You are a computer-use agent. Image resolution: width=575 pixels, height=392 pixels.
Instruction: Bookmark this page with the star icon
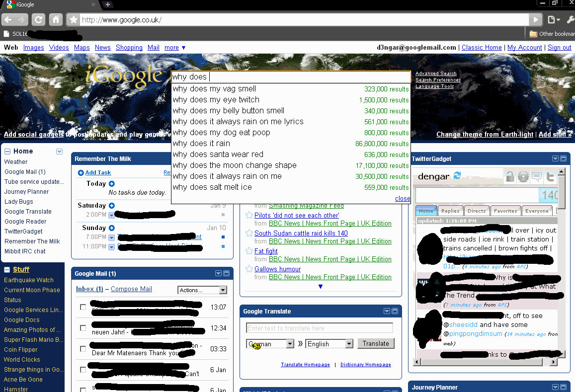[74, 19]
